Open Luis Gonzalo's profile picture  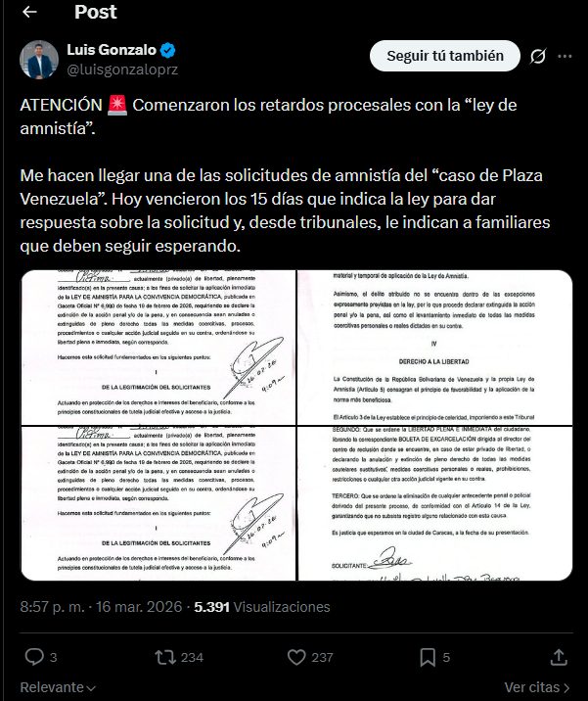click(x=39, y=60)
